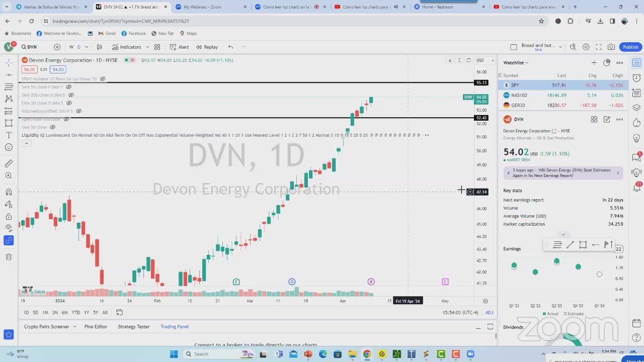Open Crypto Pairs Screener dropdown
The height and width of the screenshot is (362, 644).
[74, 327]
